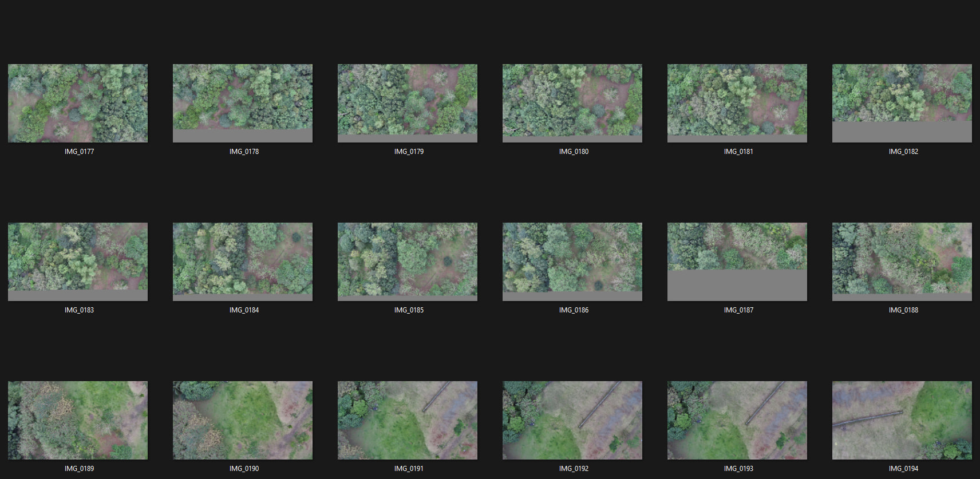Select the IMG_0189 thumbnail

[78, 420]
